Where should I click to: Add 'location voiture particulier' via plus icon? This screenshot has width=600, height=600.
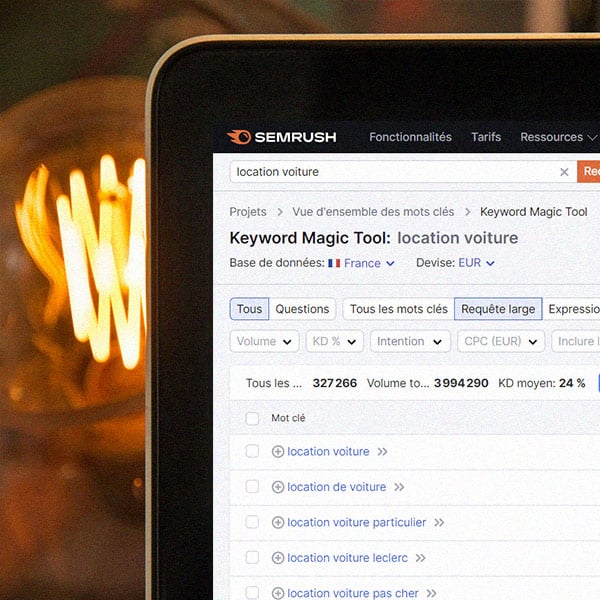tap(278, 522)
